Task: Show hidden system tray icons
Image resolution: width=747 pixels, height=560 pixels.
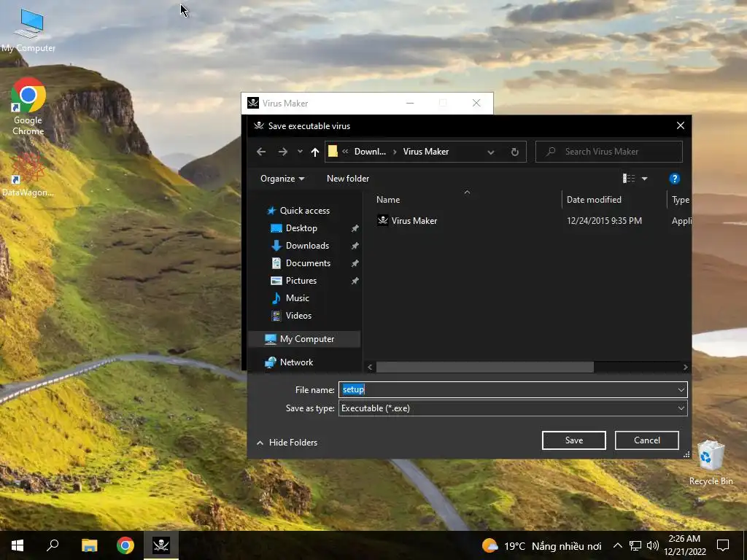Action: point(617,545)
